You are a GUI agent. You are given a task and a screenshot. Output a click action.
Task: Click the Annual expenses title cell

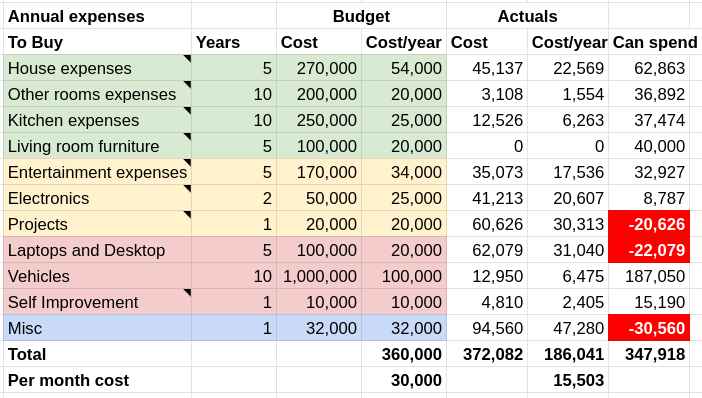[x=98, y=16]
